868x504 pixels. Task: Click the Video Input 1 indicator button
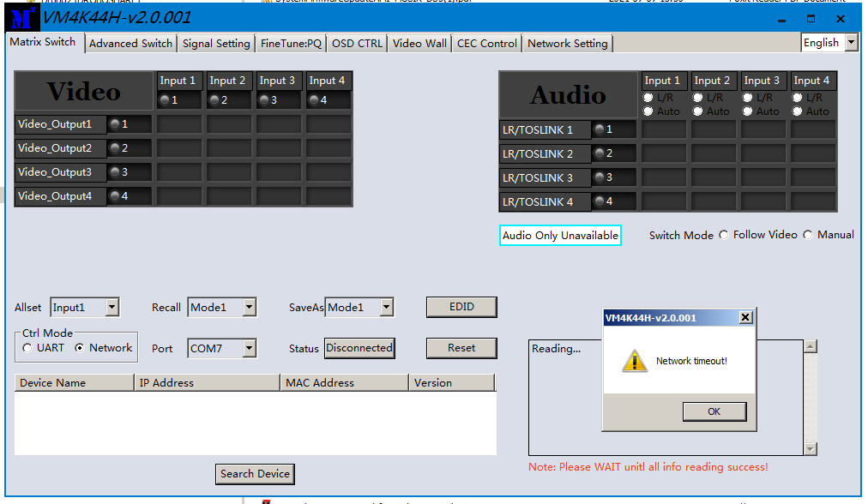tap(165, 100)
